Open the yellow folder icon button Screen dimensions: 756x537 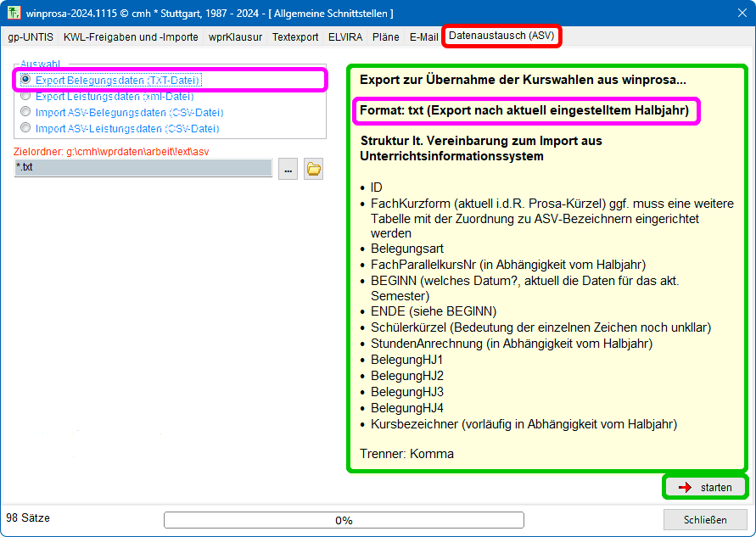[314, 169]
